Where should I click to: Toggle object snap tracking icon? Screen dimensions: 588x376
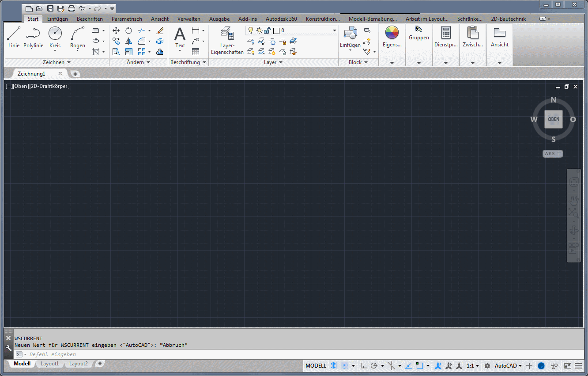click(408, 366)
